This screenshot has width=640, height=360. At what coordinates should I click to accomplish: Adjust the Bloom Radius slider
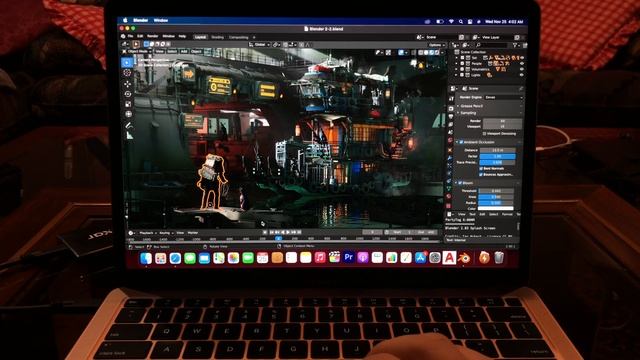(496, 202)
